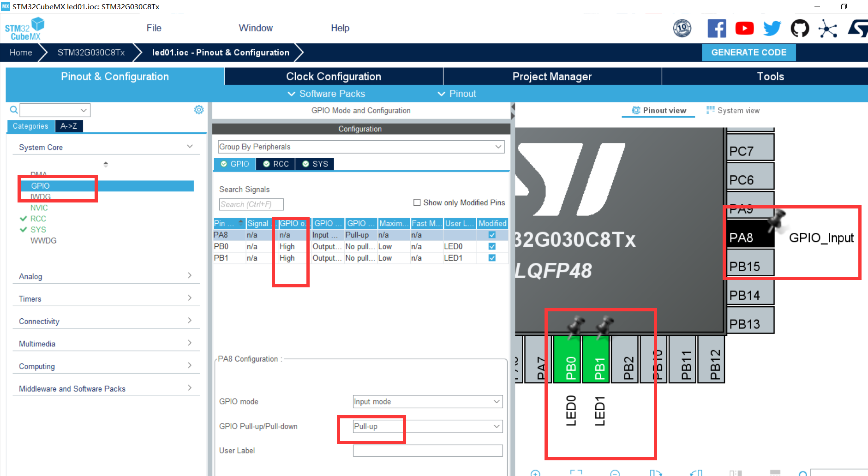Toggle Show only Modified Pins checkbox

coord(417,202)
